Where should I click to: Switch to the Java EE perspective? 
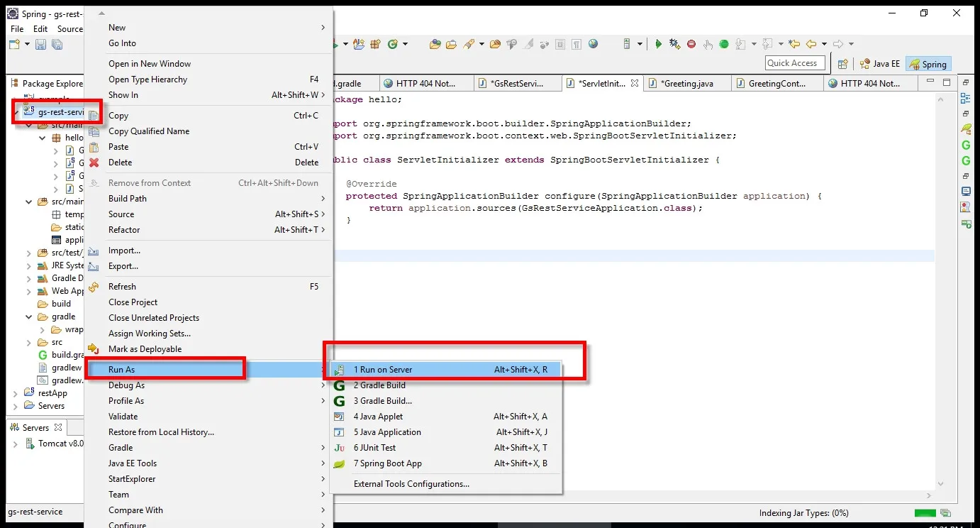point(879,64)
